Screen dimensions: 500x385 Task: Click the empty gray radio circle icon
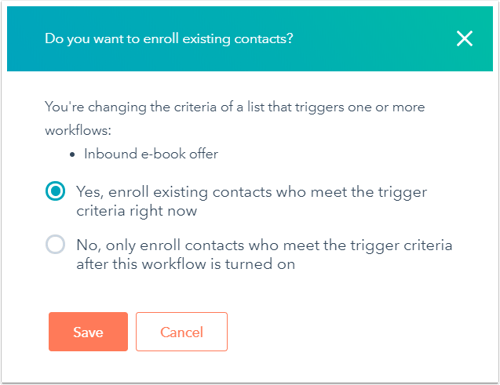pos(55,244)
